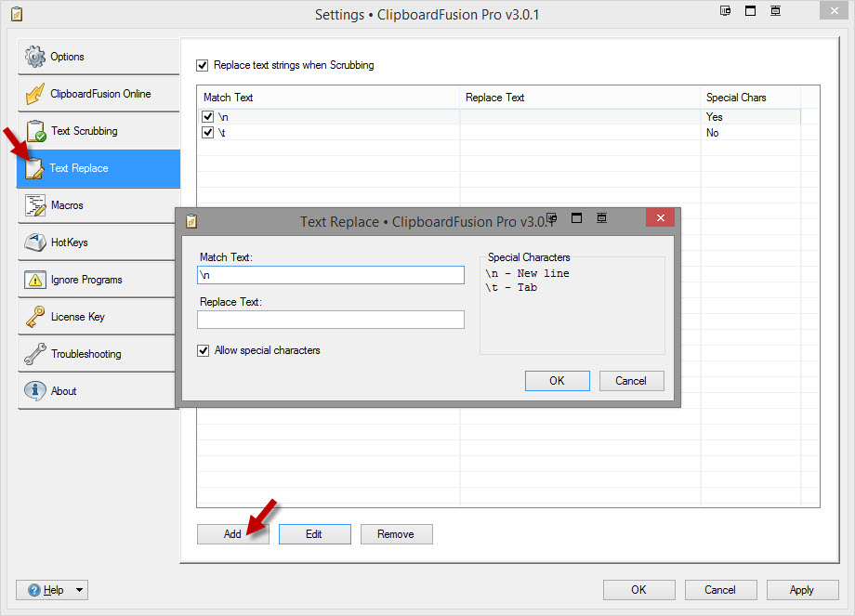Click the Apply button
The image size is (855, 616).
(801, 590)
